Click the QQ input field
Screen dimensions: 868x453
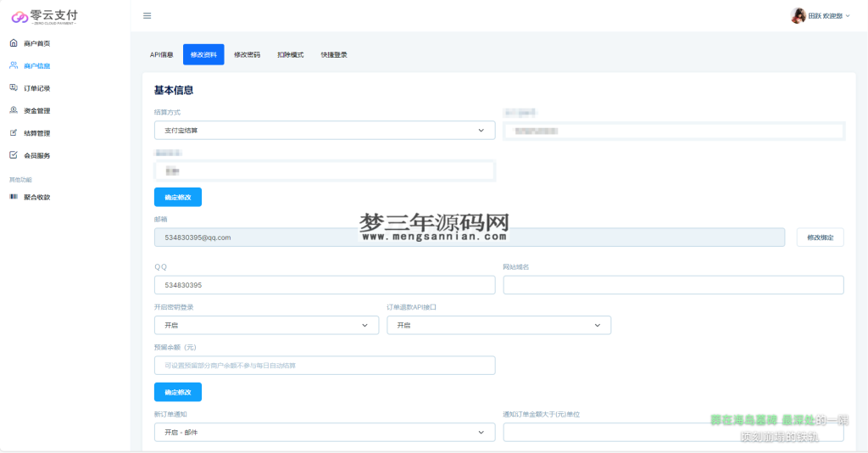(325, 285)
